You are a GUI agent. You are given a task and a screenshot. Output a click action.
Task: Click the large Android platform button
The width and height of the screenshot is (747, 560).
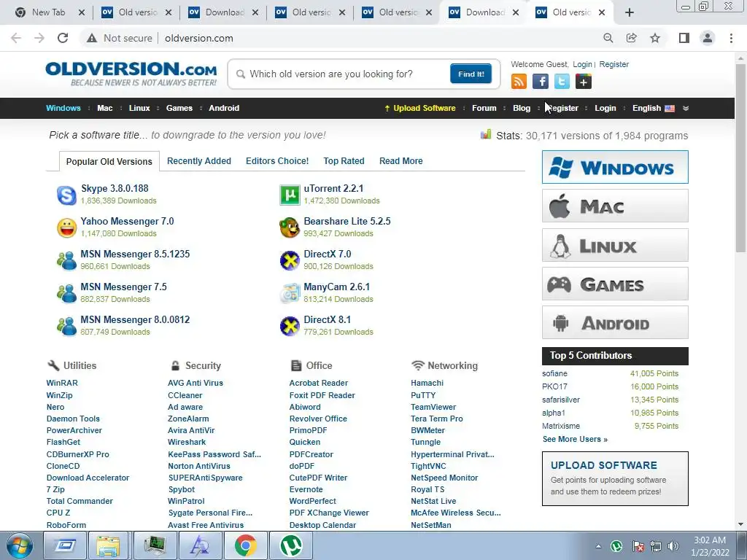615,323
